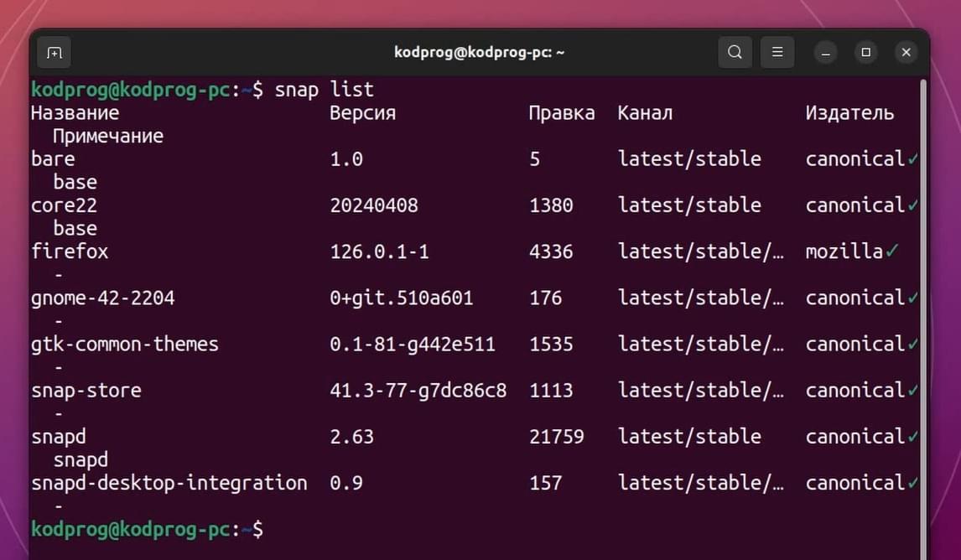The image size is (961, 560).
Task: Click the window title kodprog@kodprog-pc: ~
Action: [x=480, y=53]
